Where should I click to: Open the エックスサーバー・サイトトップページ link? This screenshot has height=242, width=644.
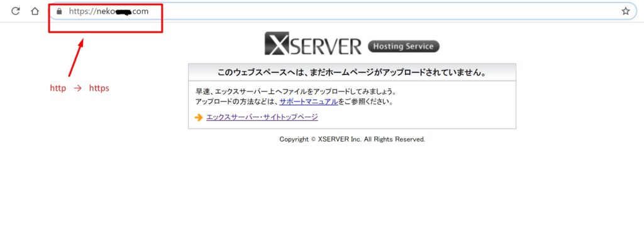[262, 117]
